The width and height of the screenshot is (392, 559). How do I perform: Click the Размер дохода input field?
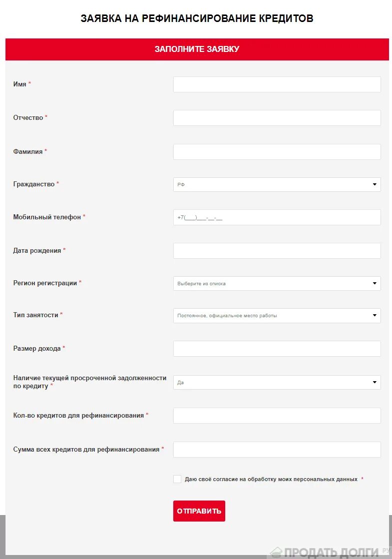click(x=277, y=349)
